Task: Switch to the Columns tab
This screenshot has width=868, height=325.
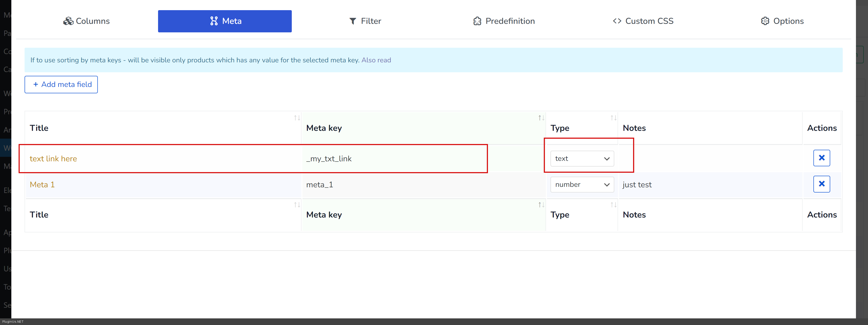Action: (87, 21)
